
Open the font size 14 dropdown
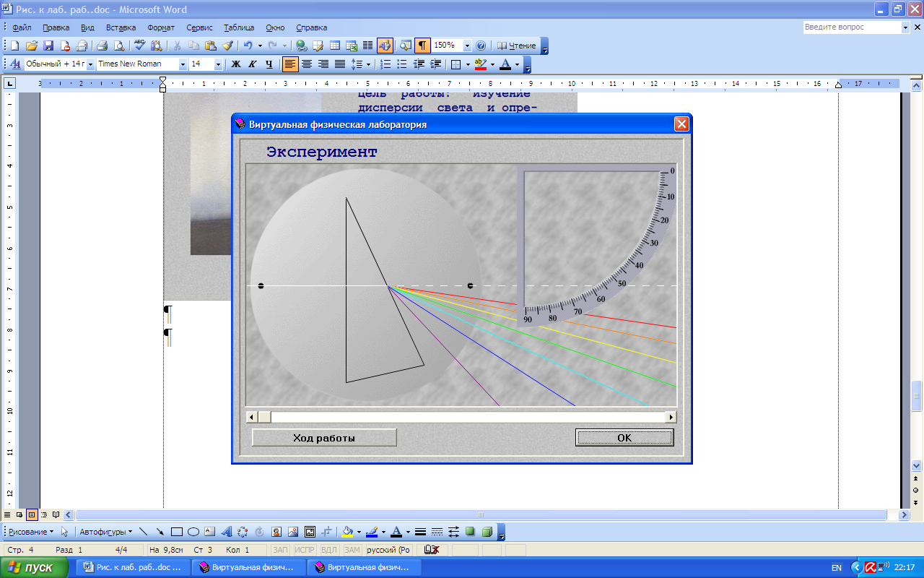218,64
